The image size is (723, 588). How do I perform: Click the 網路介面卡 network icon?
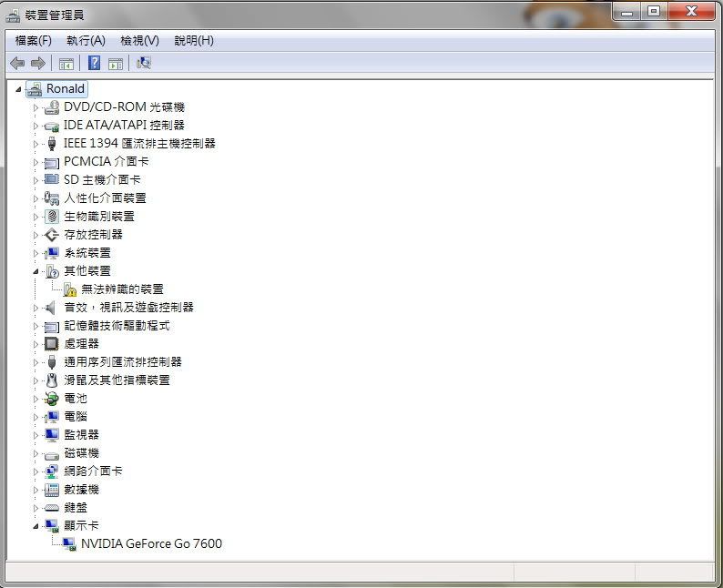(x=52, y=471)
